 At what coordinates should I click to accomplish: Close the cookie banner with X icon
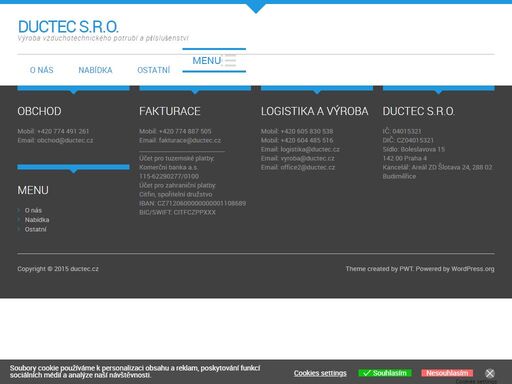490,373
